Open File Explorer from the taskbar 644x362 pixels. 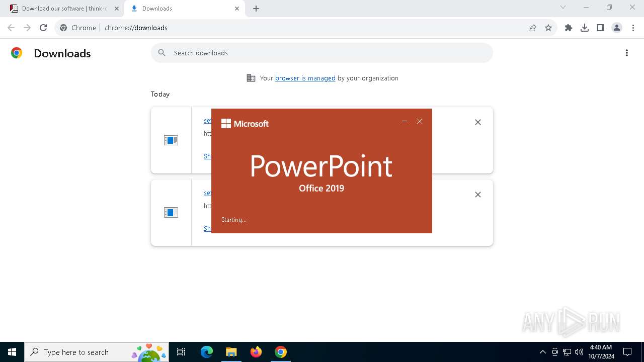(231, 352)
